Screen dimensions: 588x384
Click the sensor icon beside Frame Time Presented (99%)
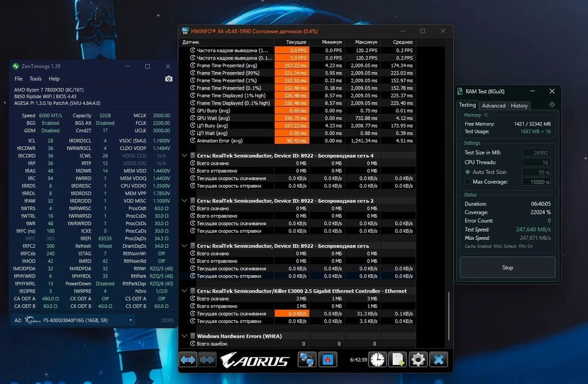(193, 73)
